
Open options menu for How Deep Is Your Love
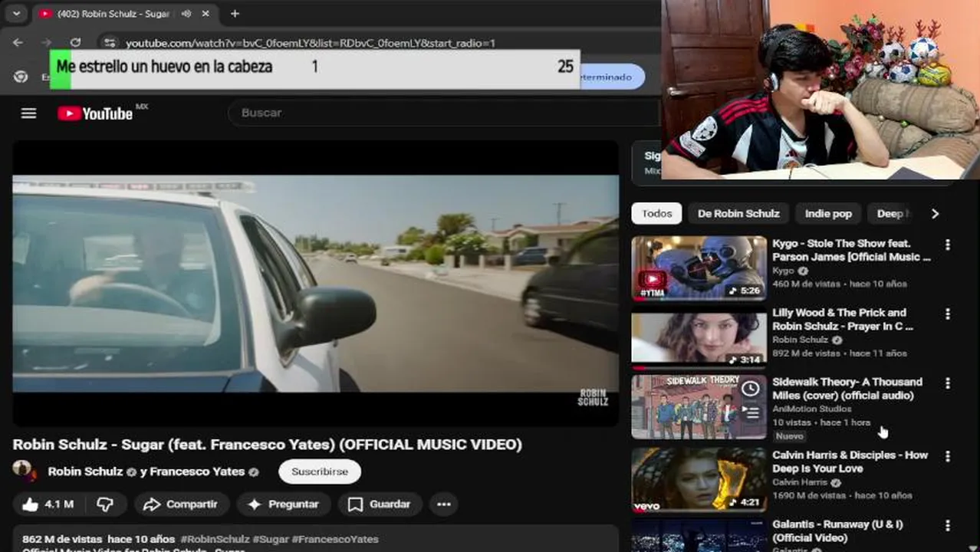948,456
